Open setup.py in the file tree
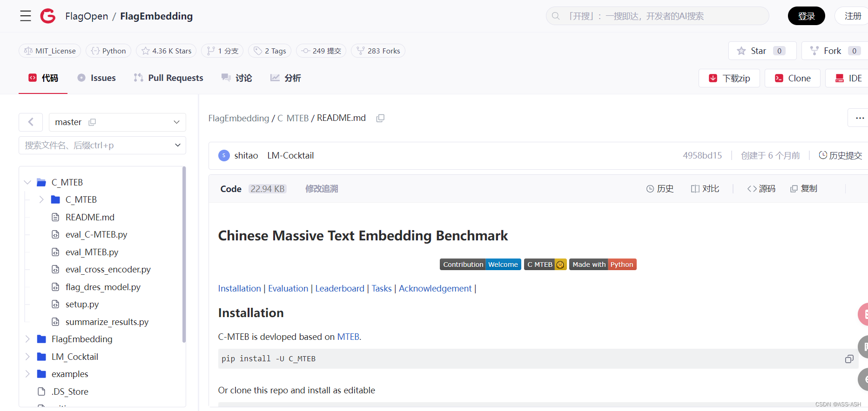This screenshot has width=868, height=411. click(82, 305)
